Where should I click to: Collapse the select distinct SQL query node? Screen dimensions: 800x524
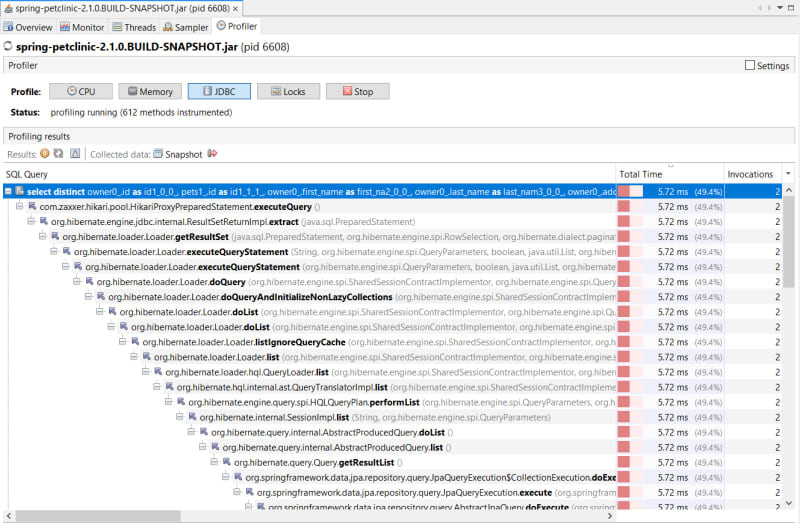point(8,190)
